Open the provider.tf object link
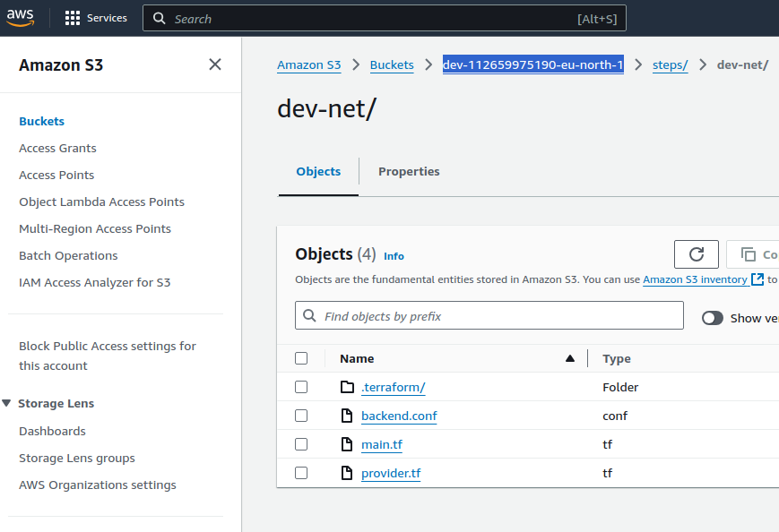This screenshot has height=532, width=779. [391, 473]
